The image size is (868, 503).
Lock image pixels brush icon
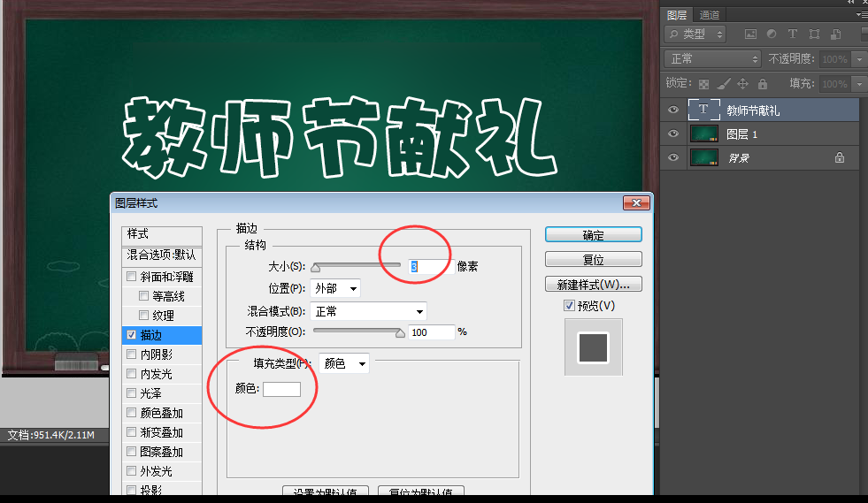pos(724,84)
